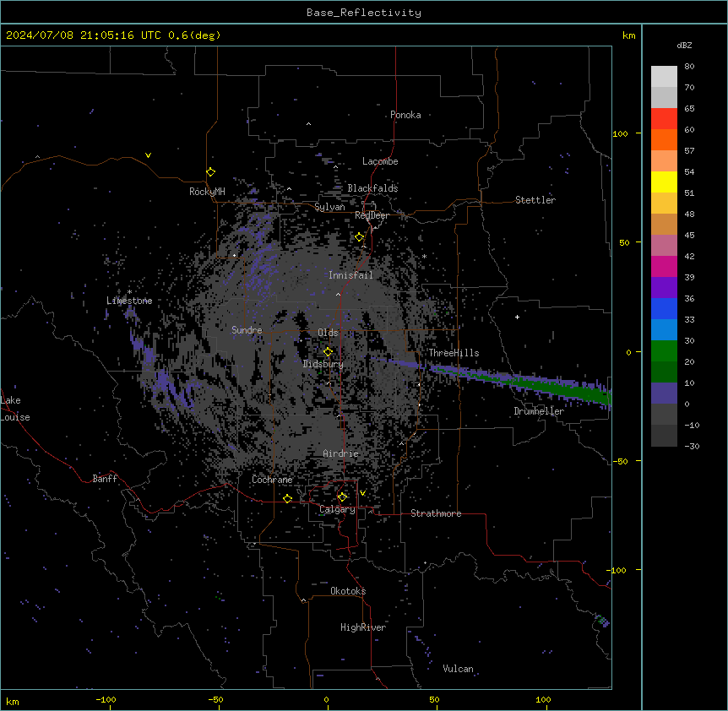This screenshot has height=711, width=728.
Task: Click the white asterisk marker above Limestone
Action: 129,292
